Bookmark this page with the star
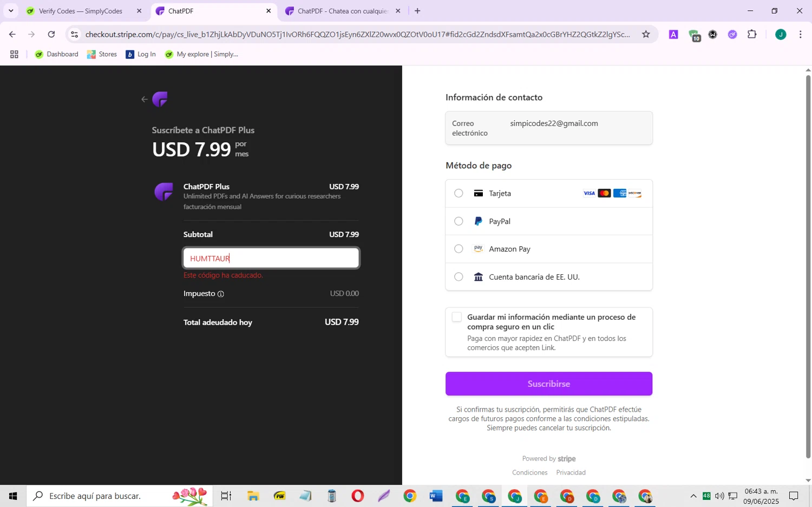The height and width of the screenshot is (507, 812). [646, 35]
